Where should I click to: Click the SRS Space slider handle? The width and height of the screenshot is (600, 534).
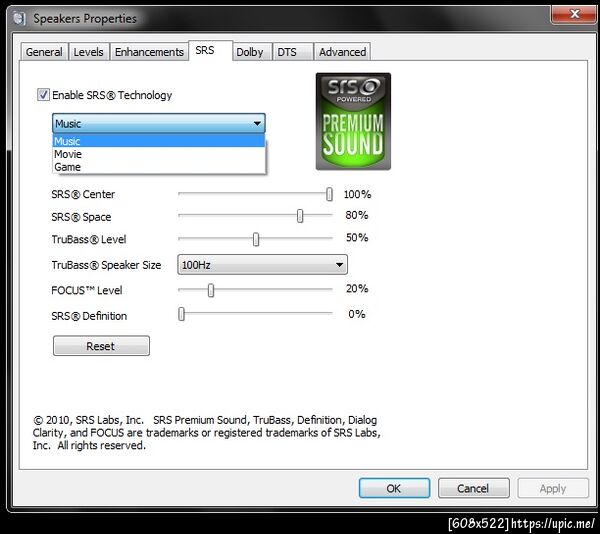pyautogui.click(x=300, y=216)
